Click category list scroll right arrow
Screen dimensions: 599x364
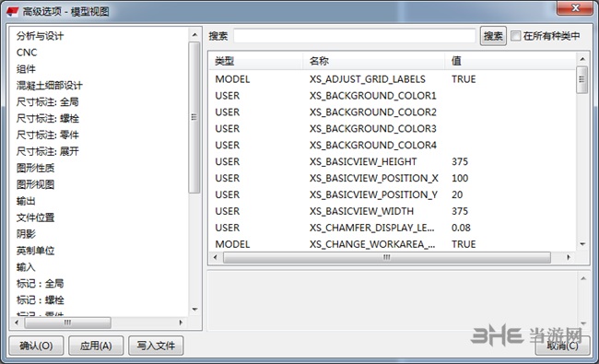(181, 323)
